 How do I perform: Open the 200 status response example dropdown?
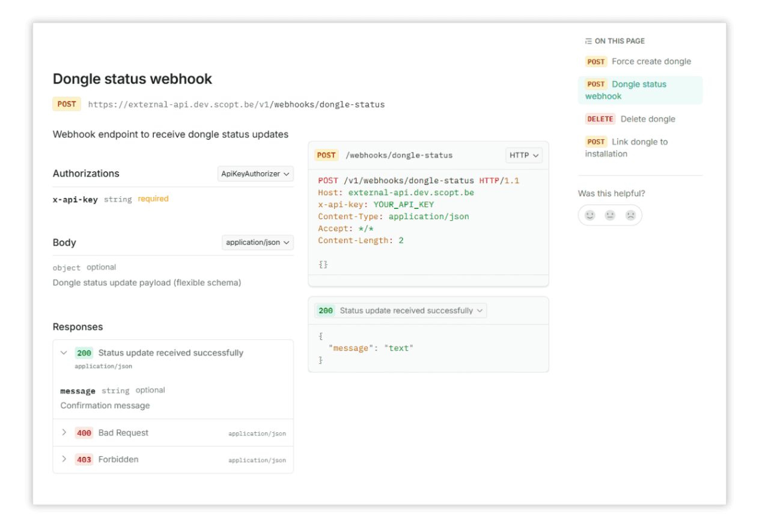[401, 310]
